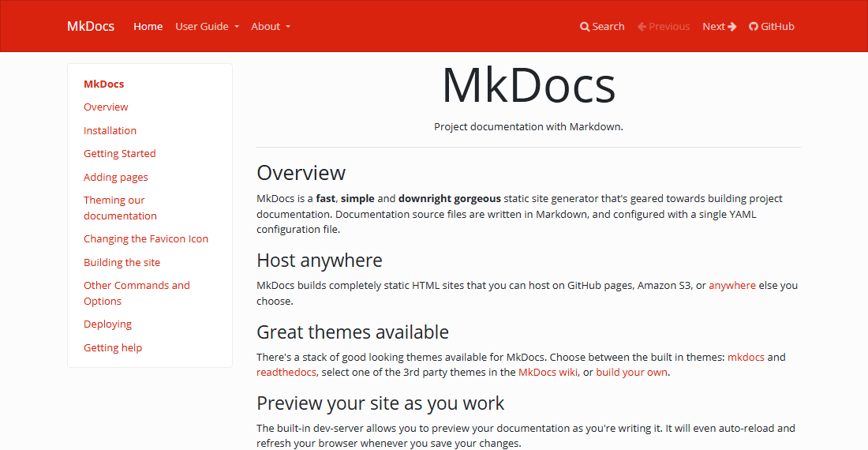Click 'Project documentation with Markdown.' subtitle
Image resolution: width=868 pixels, height=450 pixels.
tap(529, 127)
